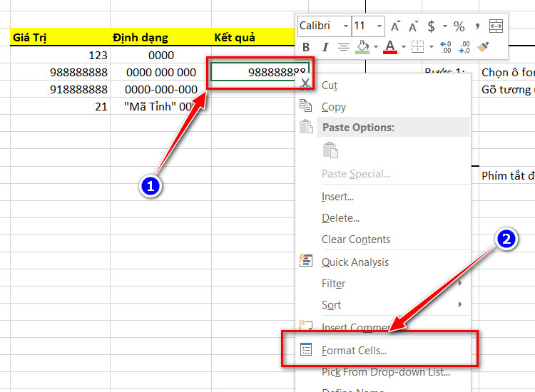535x392 pixels.
Task: Apply red font color button
Action: pyautogui.click(x=390, y=47)
